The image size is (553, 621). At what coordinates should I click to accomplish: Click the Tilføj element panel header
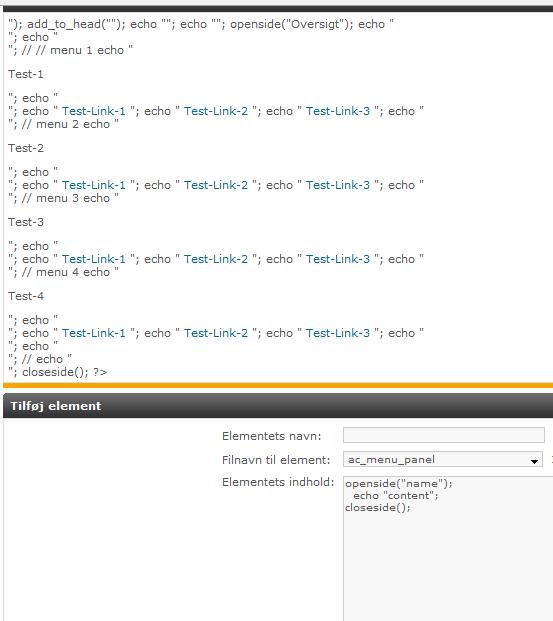pos(278,406)
